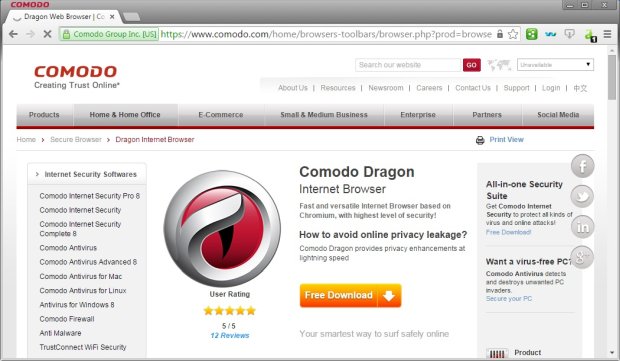Click the Facebook share icon
This screenshot has width=620, height=361.
tap(582, 166)
